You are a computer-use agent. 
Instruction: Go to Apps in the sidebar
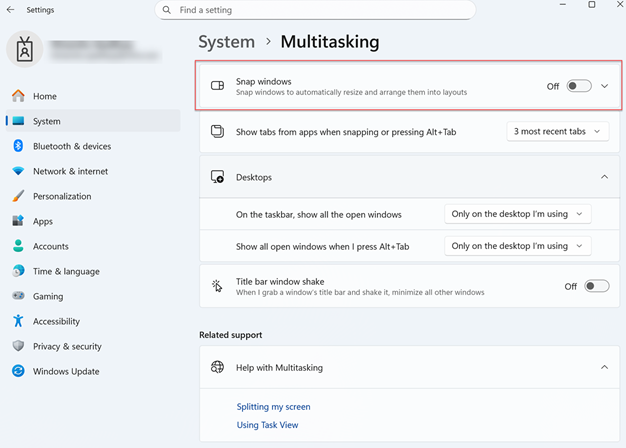coord(43,221)
